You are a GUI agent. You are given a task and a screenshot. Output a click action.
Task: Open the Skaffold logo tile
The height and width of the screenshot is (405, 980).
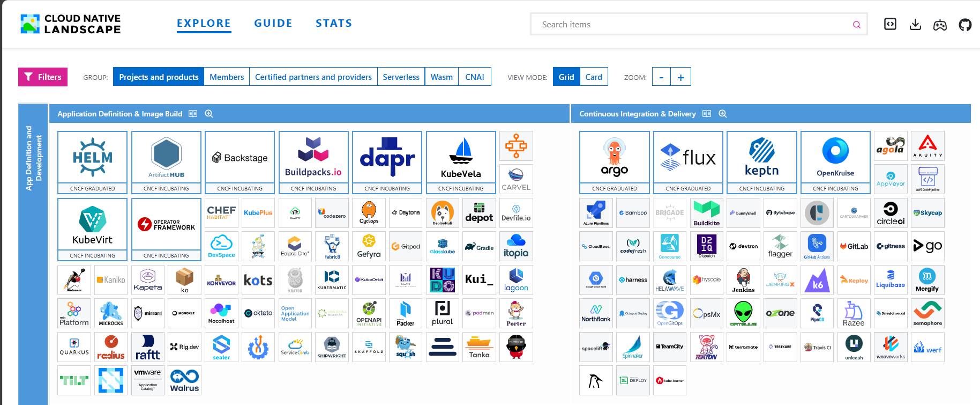click(x=369, y=347)
